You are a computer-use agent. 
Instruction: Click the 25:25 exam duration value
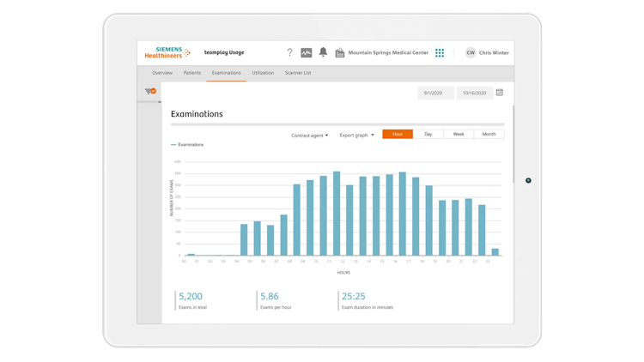point(354,296)
